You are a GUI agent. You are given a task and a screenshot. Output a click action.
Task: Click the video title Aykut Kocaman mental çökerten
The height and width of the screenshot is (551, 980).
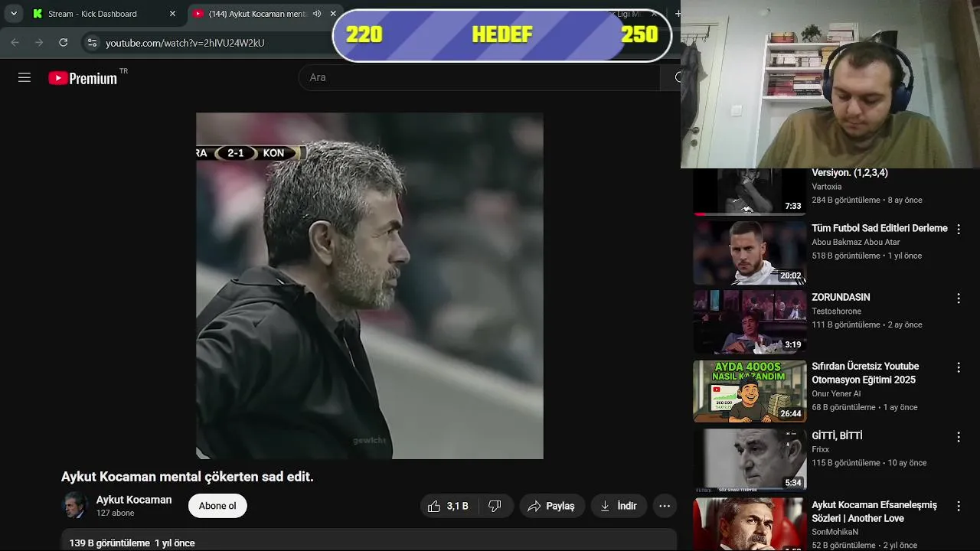point(188,477)
